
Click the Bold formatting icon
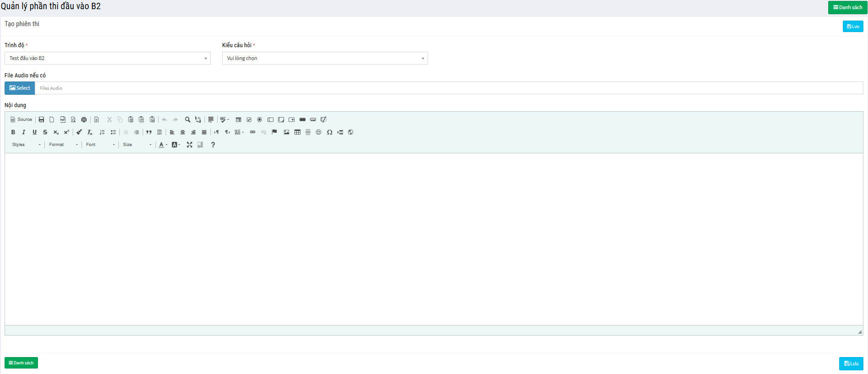click(x=13, y=132)
